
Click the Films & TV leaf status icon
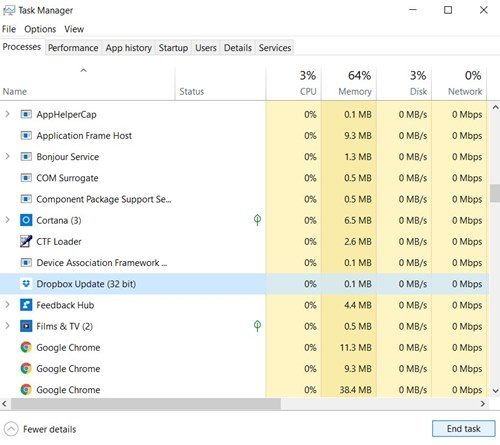257,326
